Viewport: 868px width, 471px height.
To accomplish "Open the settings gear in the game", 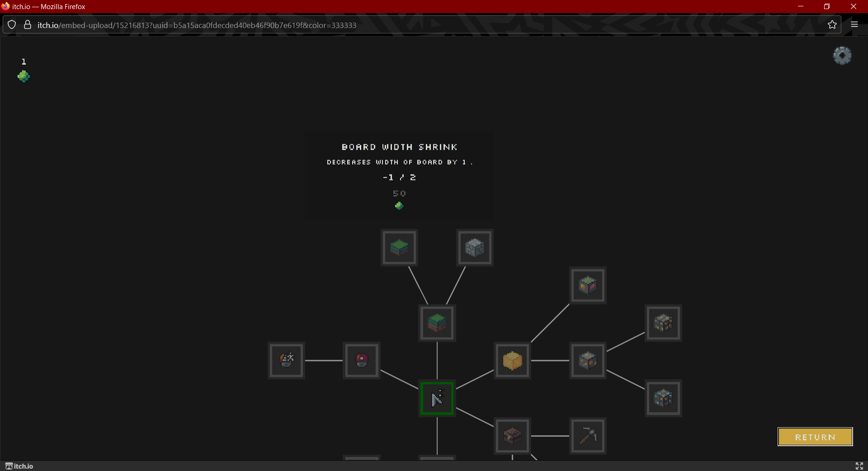I will [x=842, y=56].
